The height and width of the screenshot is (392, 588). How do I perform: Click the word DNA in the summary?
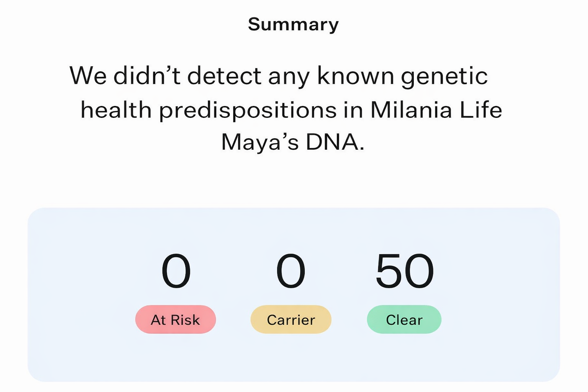(334, 142)
